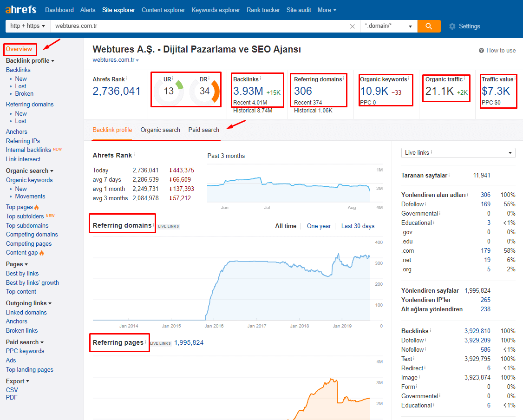Expand the More menu in top navigation
523x420 pixels.
[327, 10]
